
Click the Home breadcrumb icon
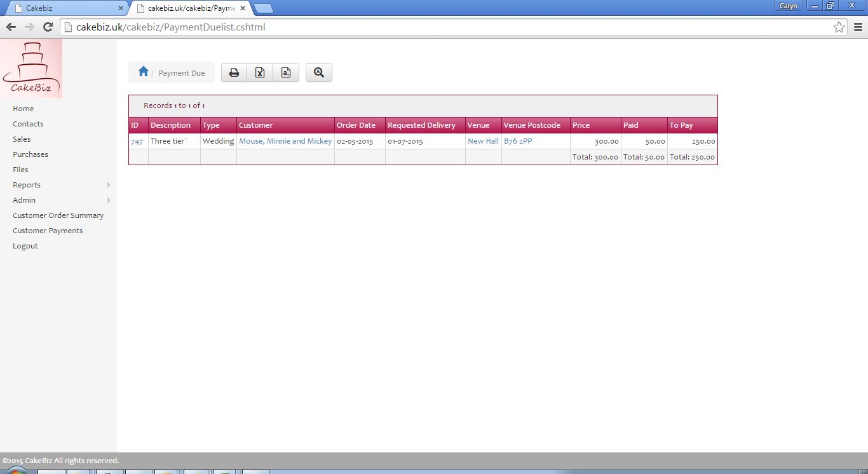(x=143, y=72)
